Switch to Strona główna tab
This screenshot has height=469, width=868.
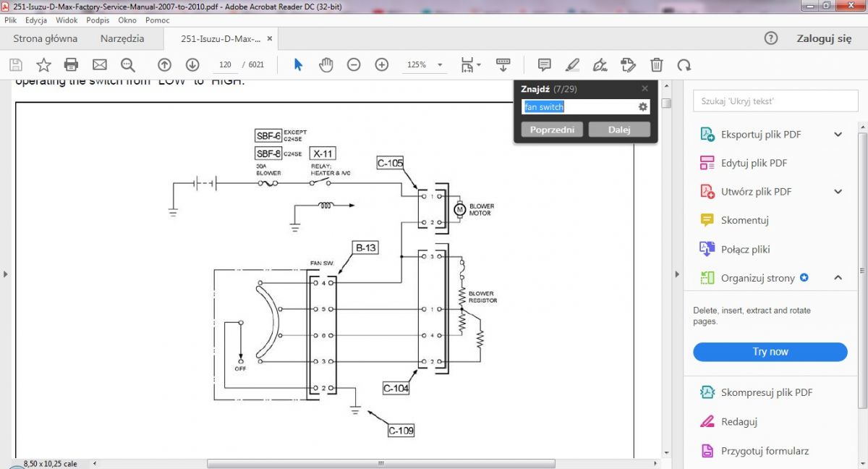[46, 38]
